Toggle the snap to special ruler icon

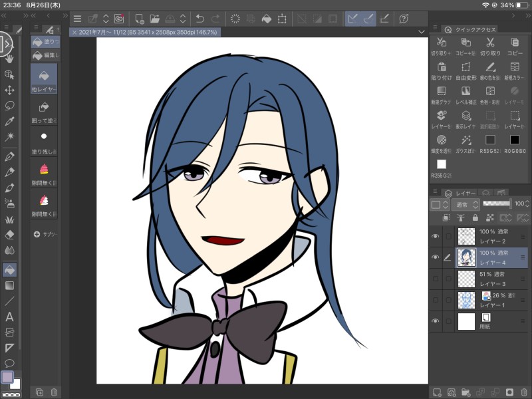(x=368, y=19)
